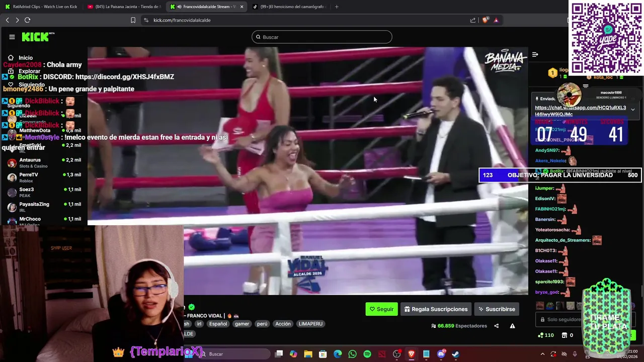This screenshot has height=362, width=644.
Task: Report stream with the warning icon
Action: click(x=512, y=326)
